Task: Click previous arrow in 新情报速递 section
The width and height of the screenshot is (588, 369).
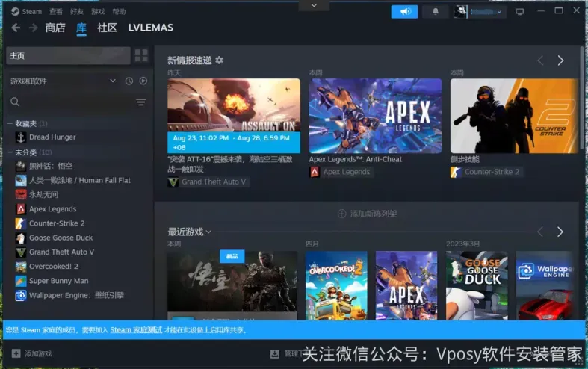Action: coord(540,61)
